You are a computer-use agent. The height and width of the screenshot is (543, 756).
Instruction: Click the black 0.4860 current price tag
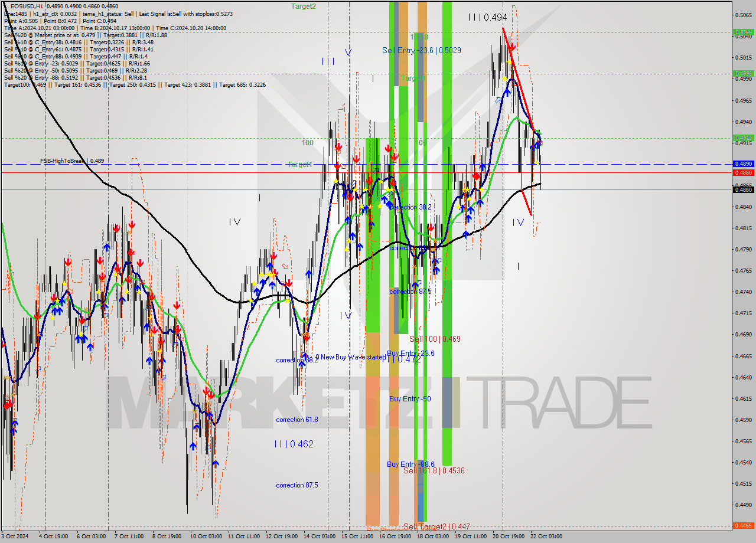pos(743,189)
